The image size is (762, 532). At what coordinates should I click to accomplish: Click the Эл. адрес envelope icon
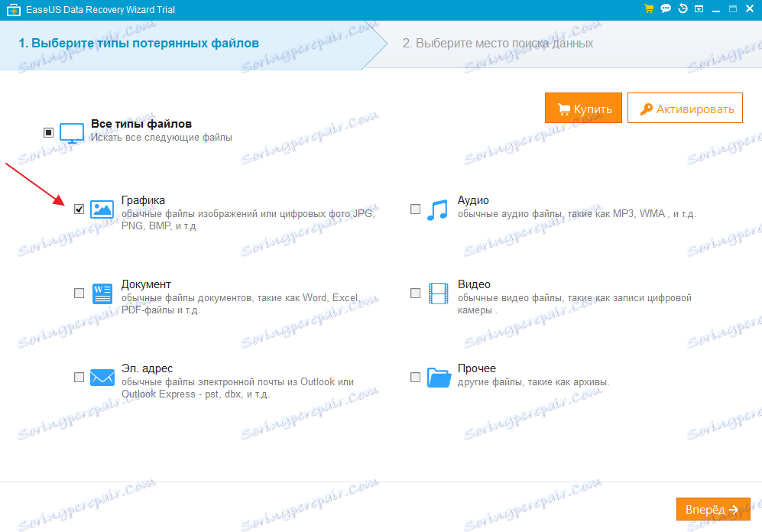pyautogui.click(x=102, y=377)
